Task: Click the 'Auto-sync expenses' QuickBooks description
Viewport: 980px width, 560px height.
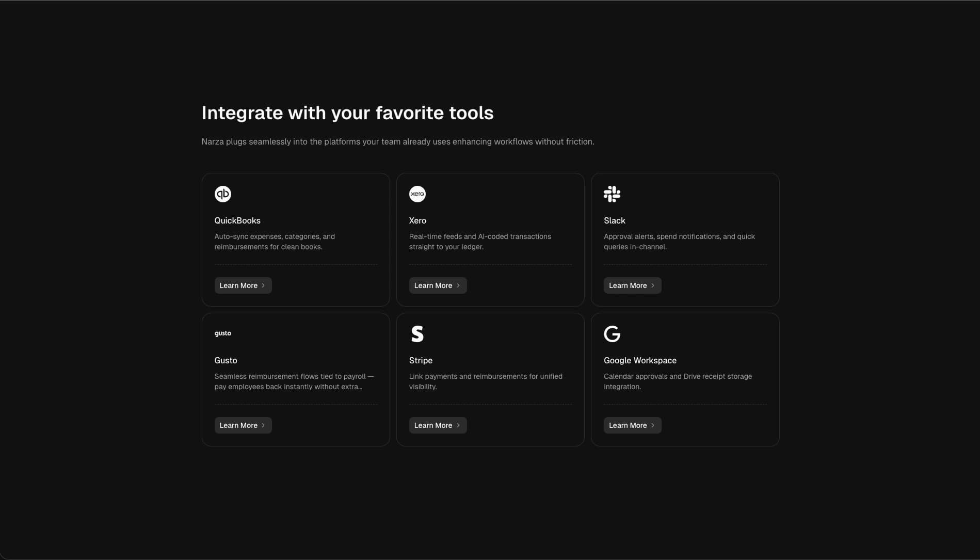Action: [x=275, y=242]
